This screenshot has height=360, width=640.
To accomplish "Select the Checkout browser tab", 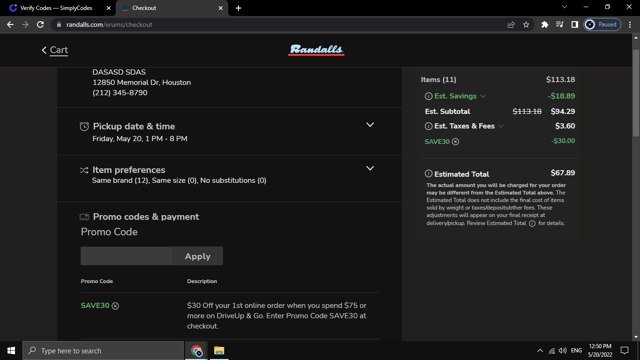I will pos(171,8).
